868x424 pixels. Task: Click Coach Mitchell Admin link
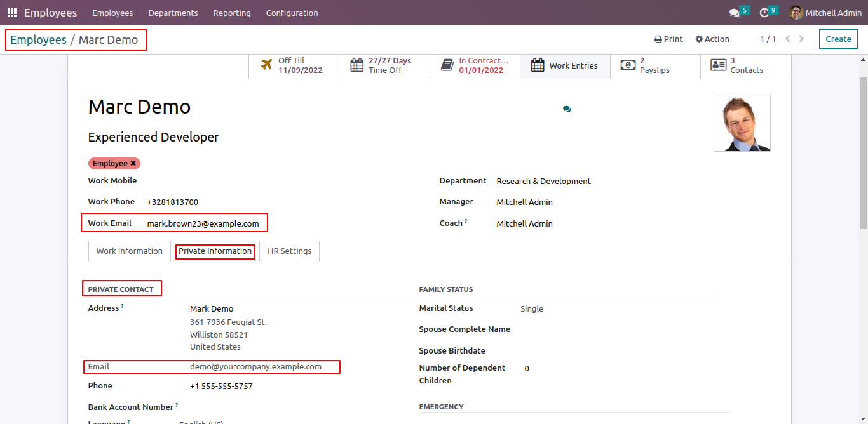525,224
